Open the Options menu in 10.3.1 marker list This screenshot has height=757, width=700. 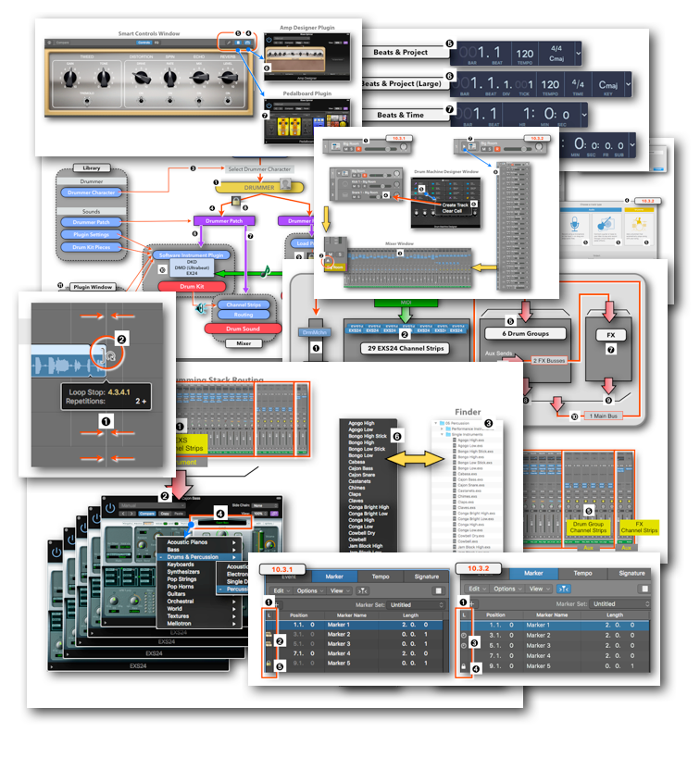click(309, 590)
